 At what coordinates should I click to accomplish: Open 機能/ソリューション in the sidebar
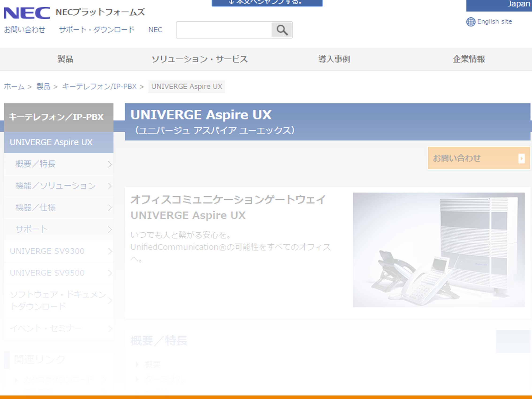click(x=59, y=186)
